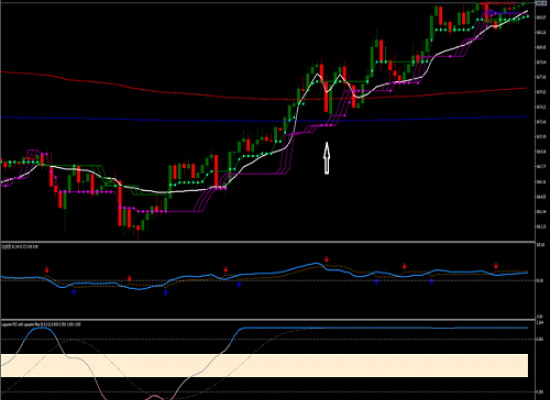Image resolution: width=550 pixels, height=400 pixels.
Task: Click the small red text label near the chart's top-right candles
Action: point(500,3)
